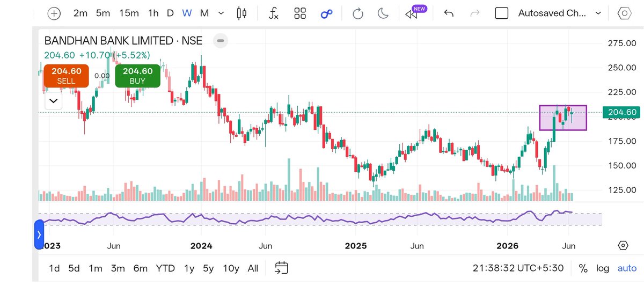Select the monthly M timeframe

click(204, 13)
